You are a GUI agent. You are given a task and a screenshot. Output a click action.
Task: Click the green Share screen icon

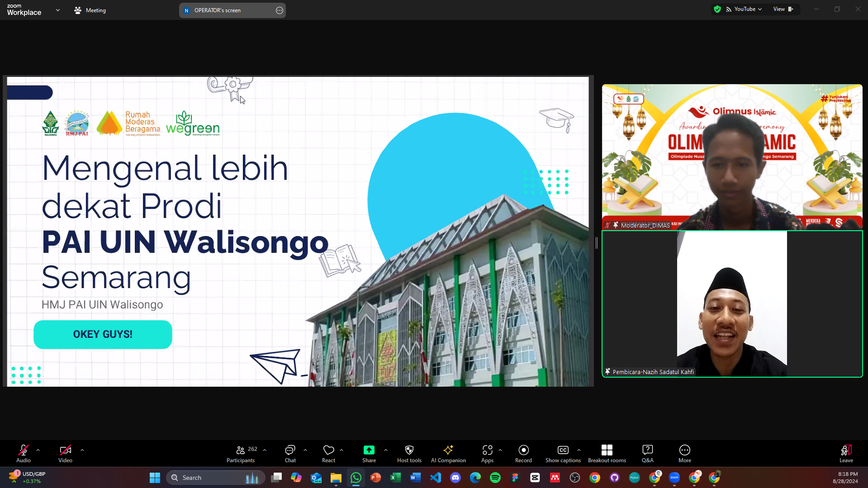369,450
